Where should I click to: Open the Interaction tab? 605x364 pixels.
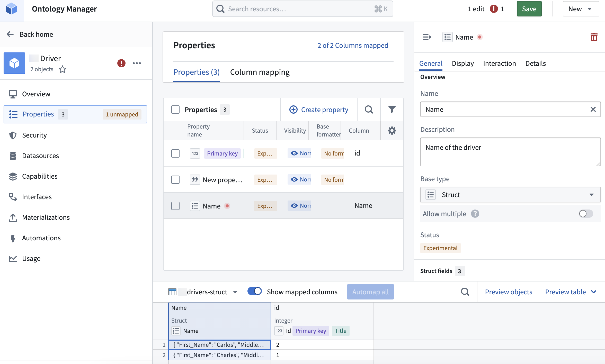point(500,63)
